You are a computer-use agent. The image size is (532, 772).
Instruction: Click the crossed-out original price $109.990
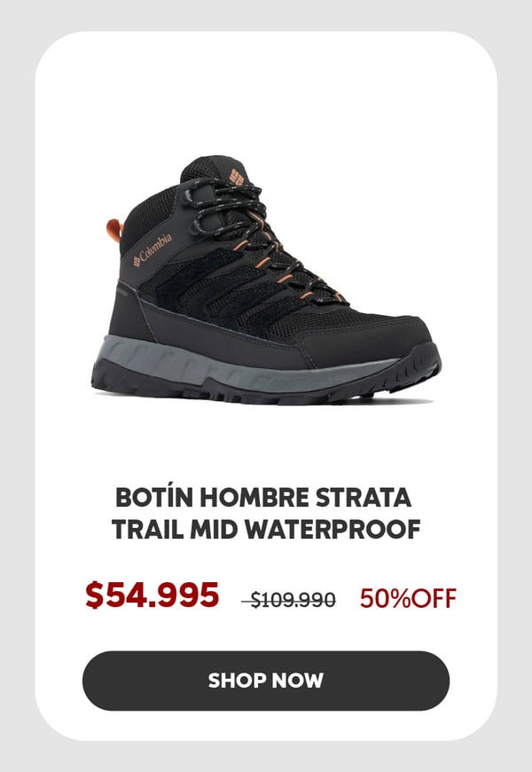(x=289, y=600)
